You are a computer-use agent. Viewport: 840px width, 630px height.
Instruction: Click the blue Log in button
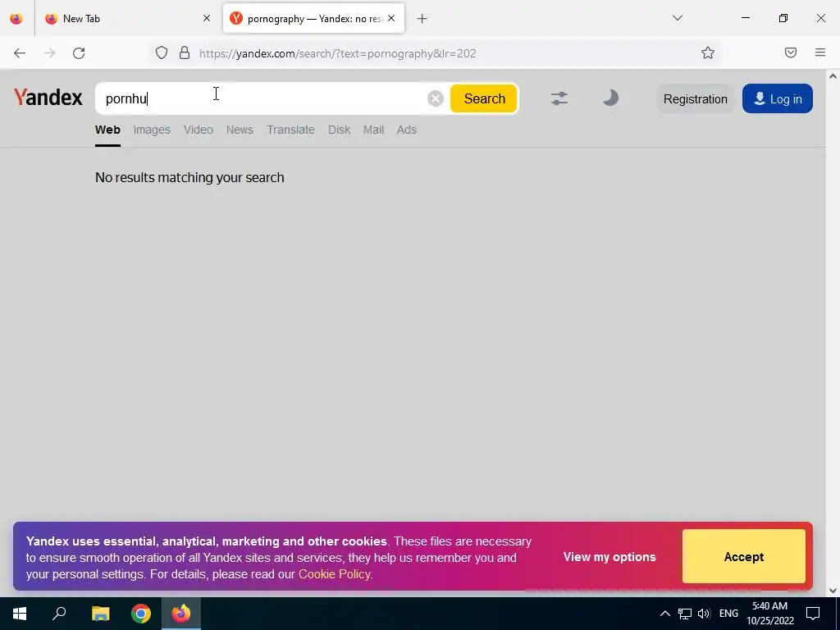coord(778,98)
